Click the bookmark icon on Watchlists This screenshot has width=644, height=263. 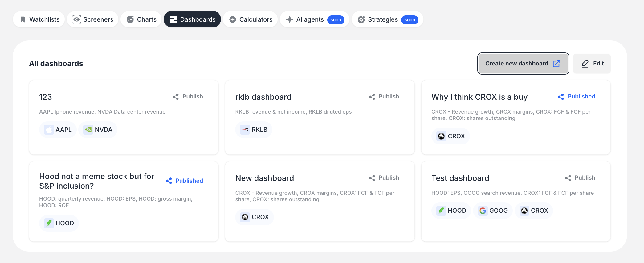[23, 19]
